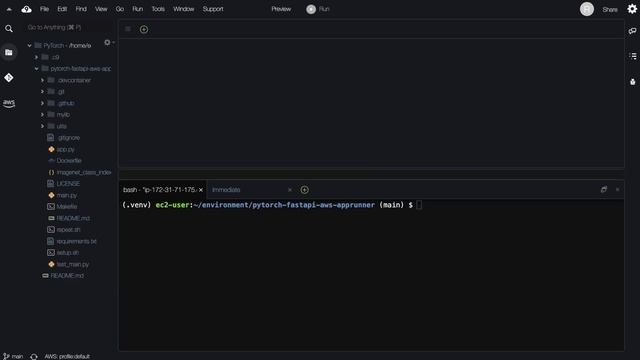Open the Go to Anything search icon
This screenshot has width=640, height=360.
pos(9,29)
